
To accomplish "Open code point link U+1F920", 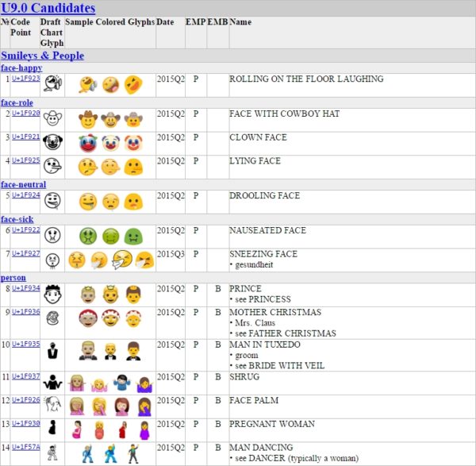I will click(26, 114).
